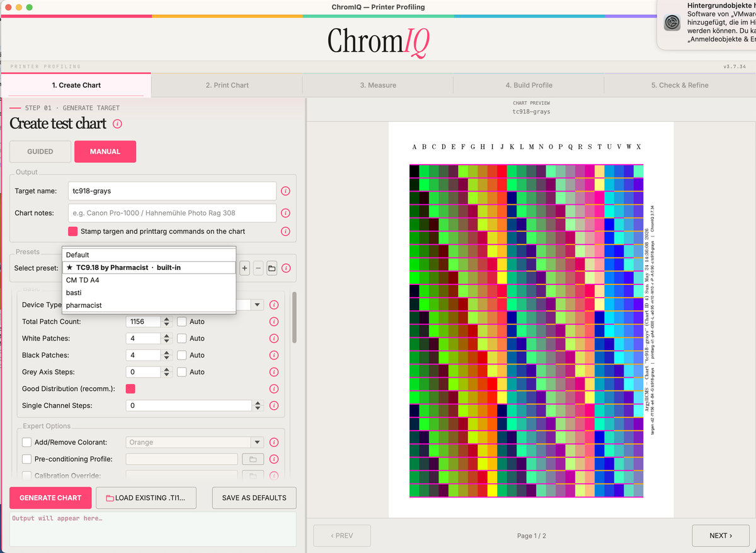Click info icon in Select preset row
Screen dimensions: 756x553
point(286,268)
